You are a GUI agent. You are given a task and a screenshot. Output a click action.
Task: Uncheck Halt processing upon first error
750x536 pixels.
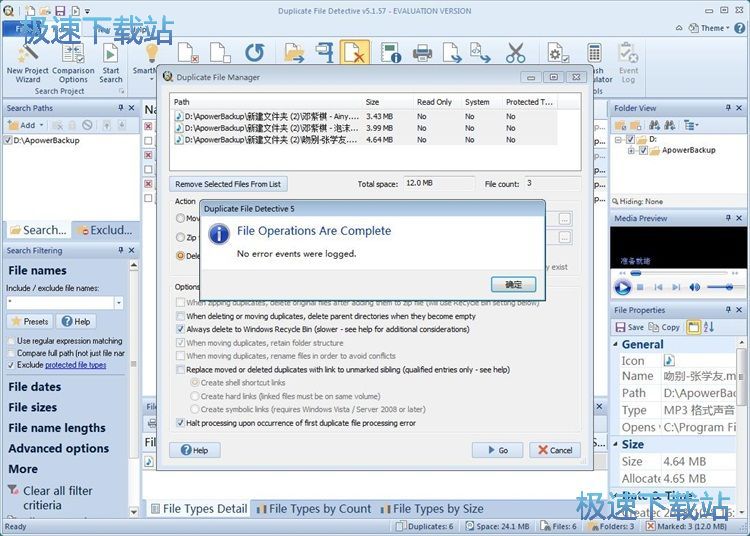pos(180,423)
